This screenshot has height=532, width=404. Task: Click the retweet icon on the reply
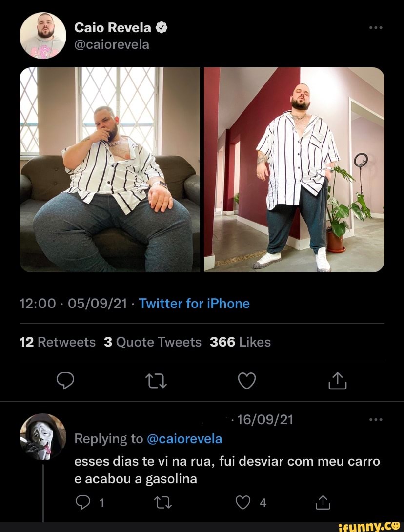click(163, 502)
